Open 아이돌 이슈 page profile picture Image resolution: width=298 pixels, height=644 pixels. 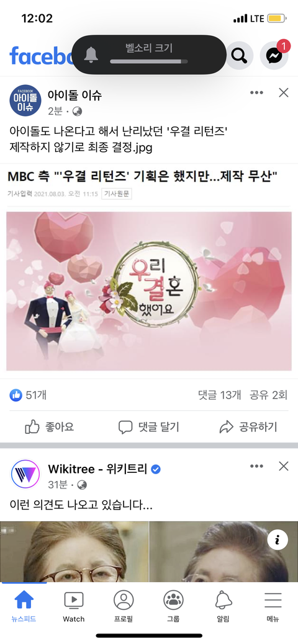pyautogui.click(x=25, y=100)
